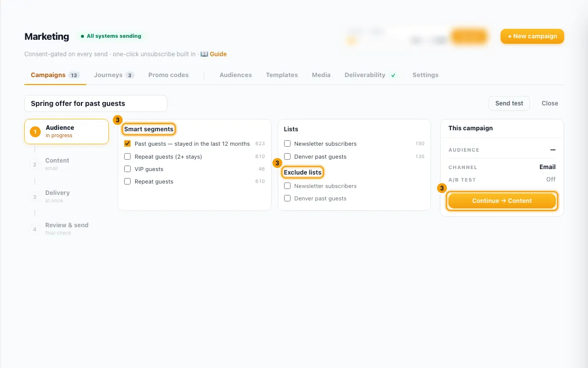588x368 pixels.
Task: Click the Exclude lists heading
Action: pyautogui.click(x=302, y=173)
